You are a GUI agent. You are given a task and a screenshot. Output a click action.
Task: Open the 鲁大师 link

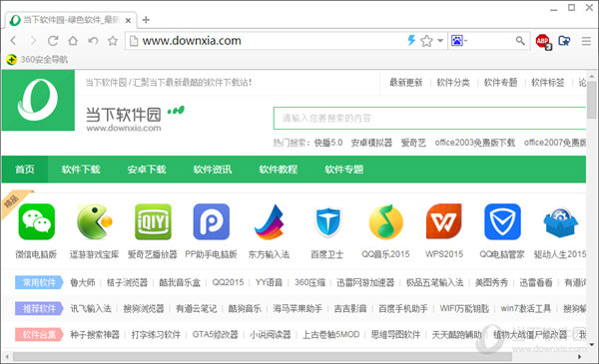pos(83,282)
